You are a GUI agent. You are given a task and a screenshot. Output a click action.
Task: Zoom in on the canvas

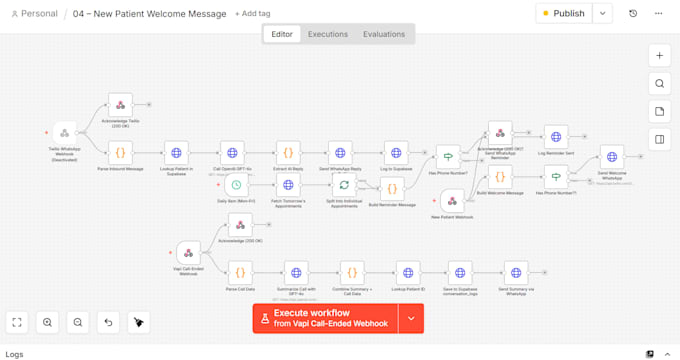(47, 322)
